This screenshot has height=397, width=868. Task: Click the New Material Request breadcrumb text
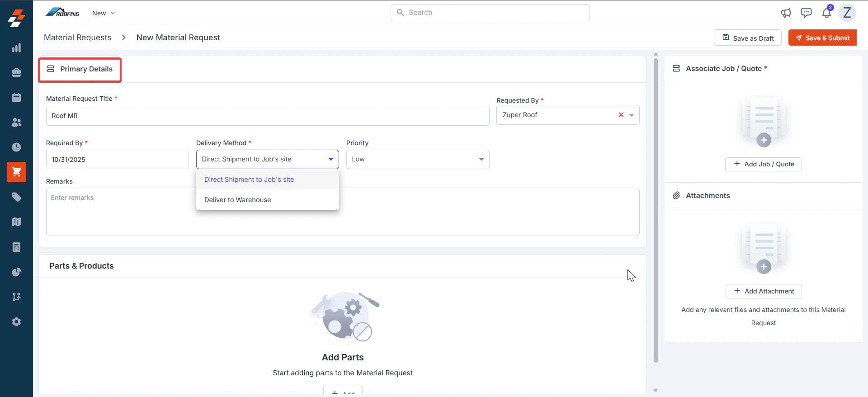coord(178,38)
